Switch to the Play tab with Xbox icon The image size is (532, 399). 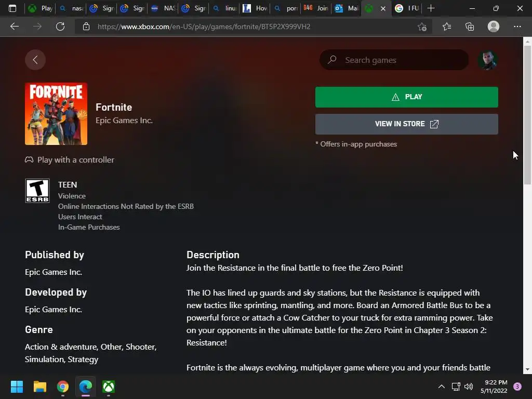coord(40,8)
